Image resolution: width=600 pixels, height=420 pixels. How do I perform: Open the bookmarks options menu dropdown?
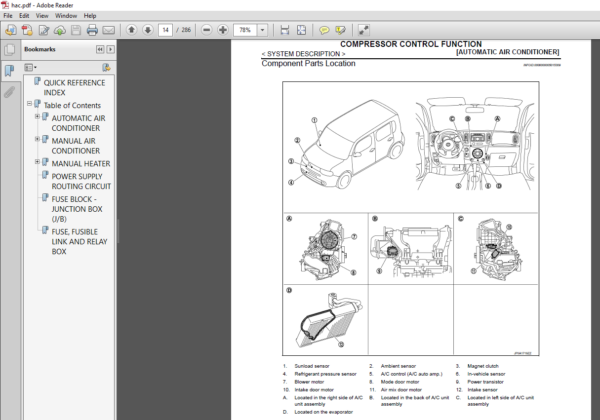tap(31, 68)
